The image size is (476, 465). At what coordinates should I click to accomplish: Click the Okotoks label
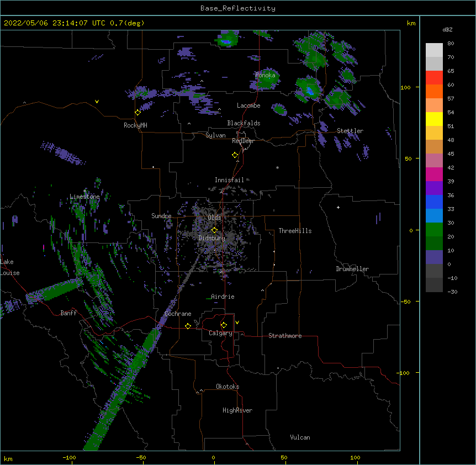click(228, 387)
